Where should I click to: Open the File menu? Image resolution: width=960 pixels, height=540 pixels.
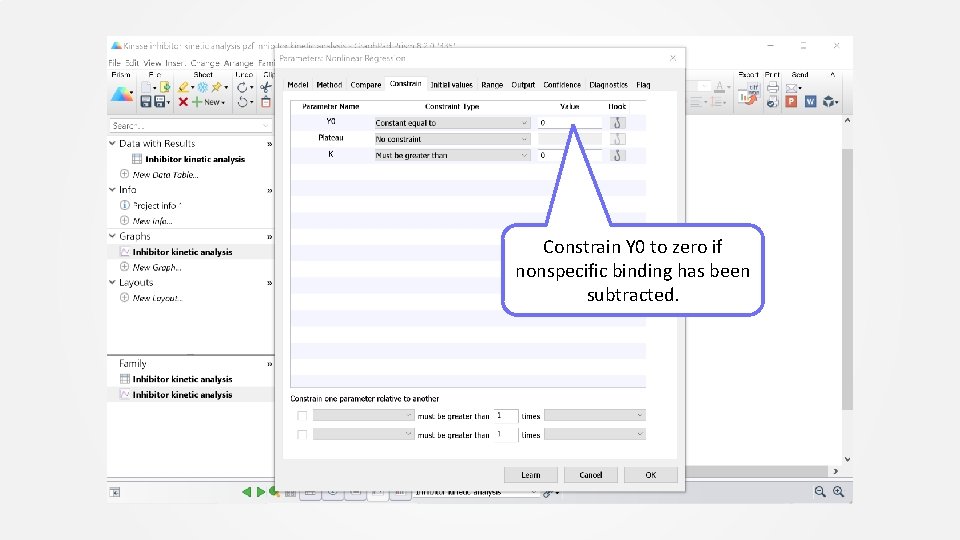click(x=114, y=62)
